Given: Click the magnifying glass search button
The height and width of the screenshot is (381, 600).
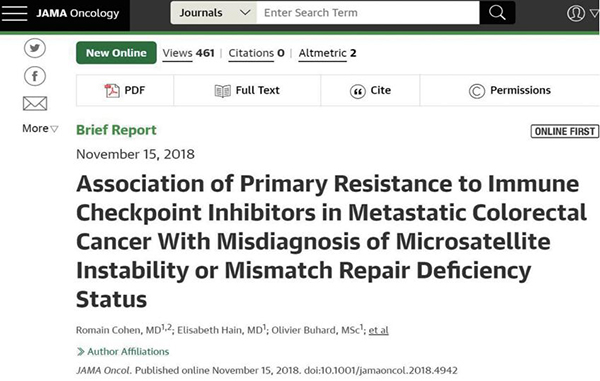Looking at the screenshot, I should pos(497,13).
